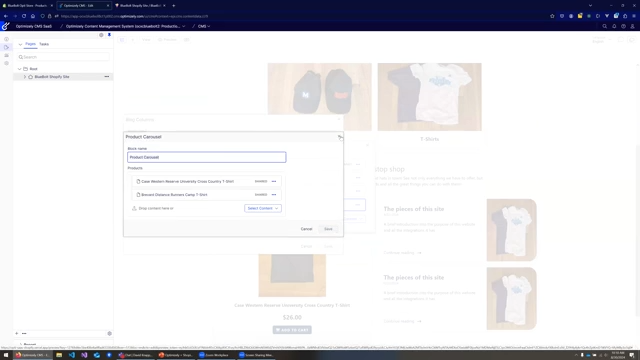The height and width of the screenshot is (360, 640).
Task: Open the instance selector dropdown in header
Action: [x=125, y=26]
